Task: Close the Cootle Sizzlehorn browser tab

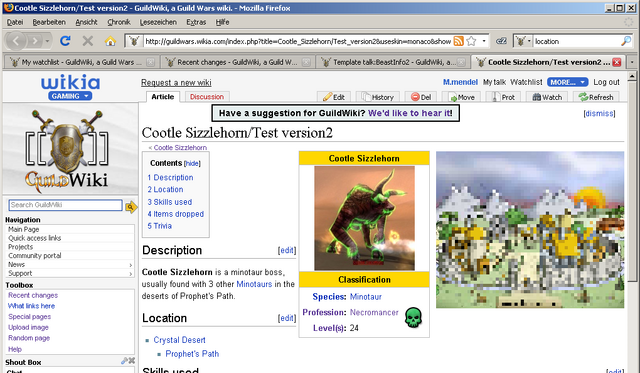Action: tap(617, 62)
